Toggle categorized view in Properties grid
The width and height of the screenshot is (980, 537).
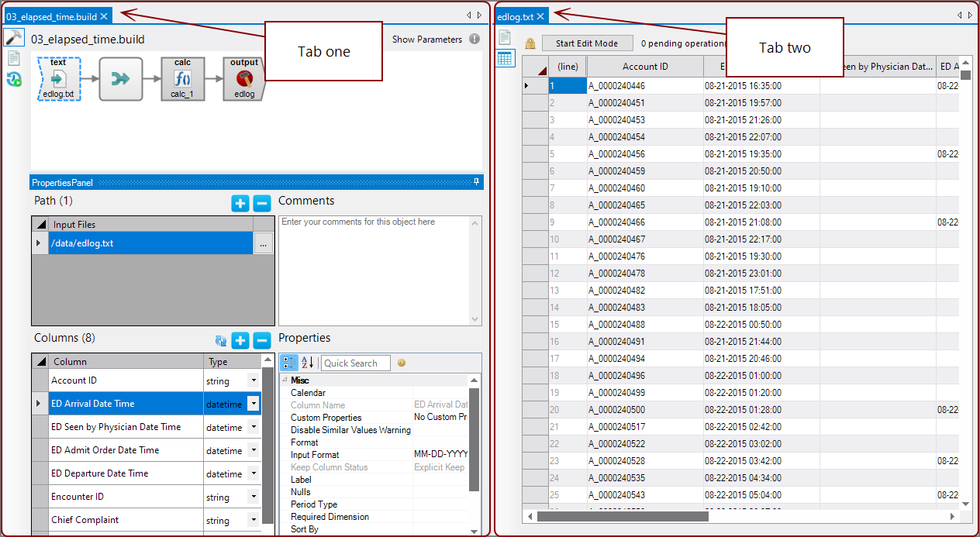coord(288,363)
